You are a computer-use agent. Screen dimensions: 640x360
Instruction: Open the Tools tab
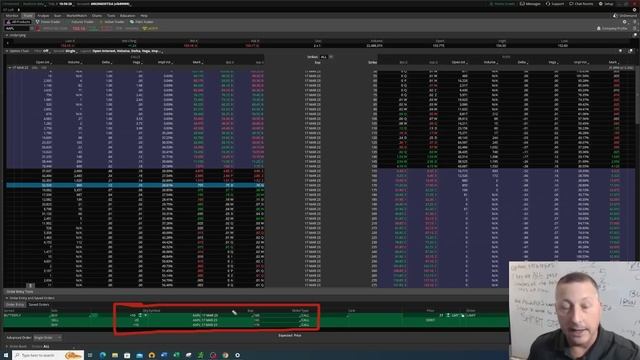111,16
